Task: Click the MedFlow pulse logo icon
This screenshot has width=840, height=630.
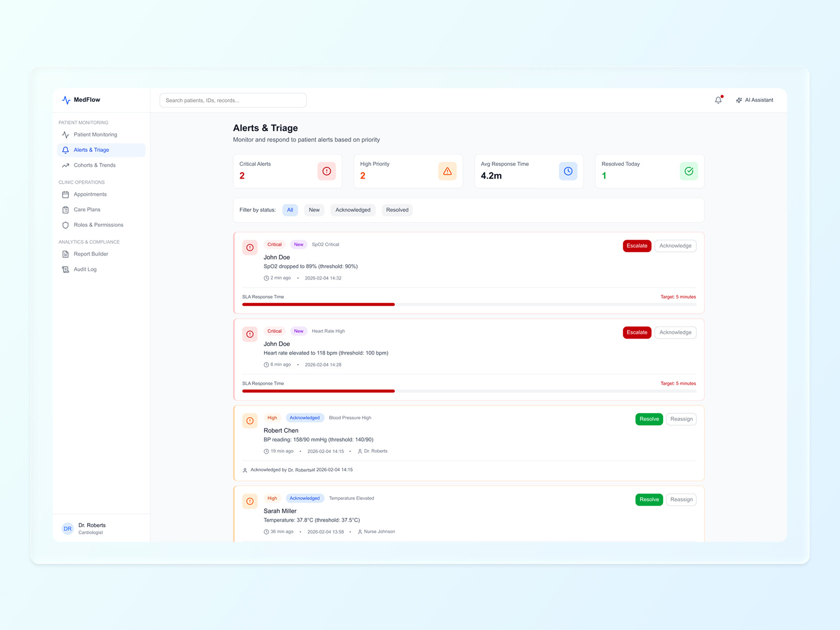Action: 66,100
